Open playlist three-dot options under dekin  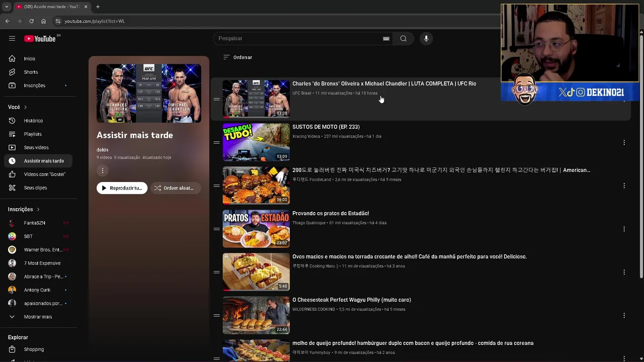pos(103,171)
